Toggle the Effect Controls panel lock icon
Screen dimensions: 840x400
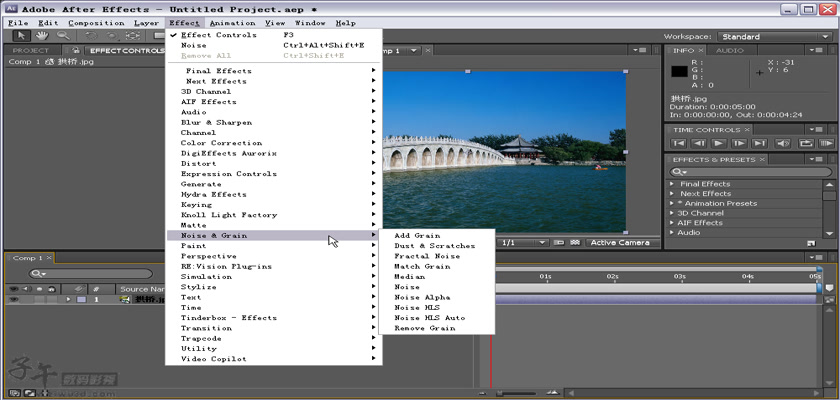(x=76, y=50)
